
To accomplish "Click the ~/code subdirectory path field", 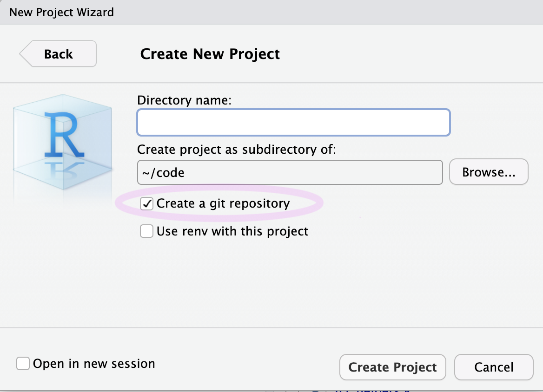I will tap(289, 173).
